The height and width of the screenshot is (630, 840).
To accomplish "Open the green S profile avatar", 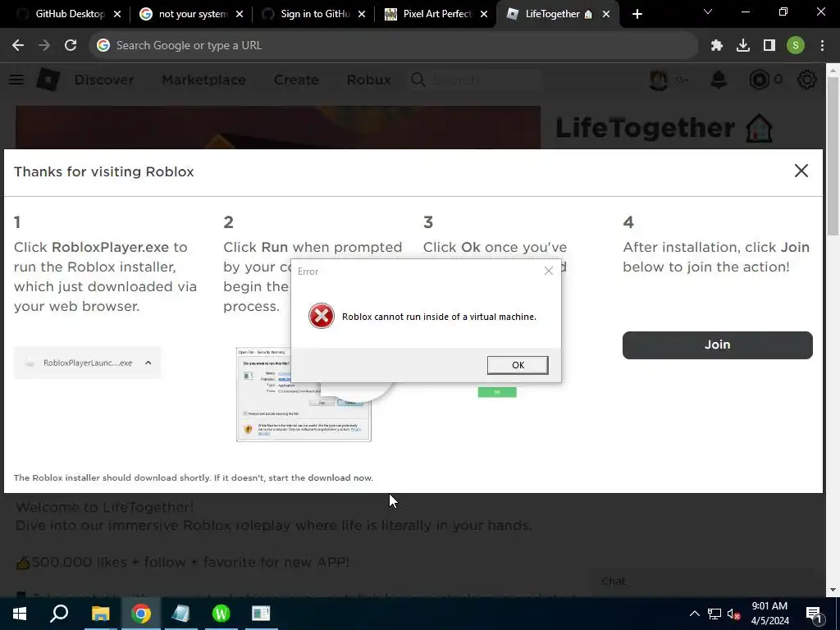I will pyautogui.click(x=796, y=46).
